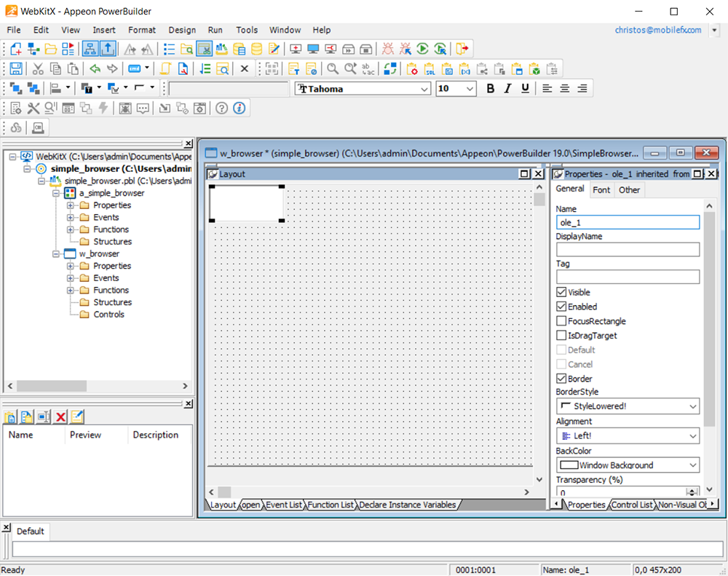Collapse the simple_browser.pbl library node
Image resolution: width=728 pixels, height=576 pixels.
coord(41,181)
